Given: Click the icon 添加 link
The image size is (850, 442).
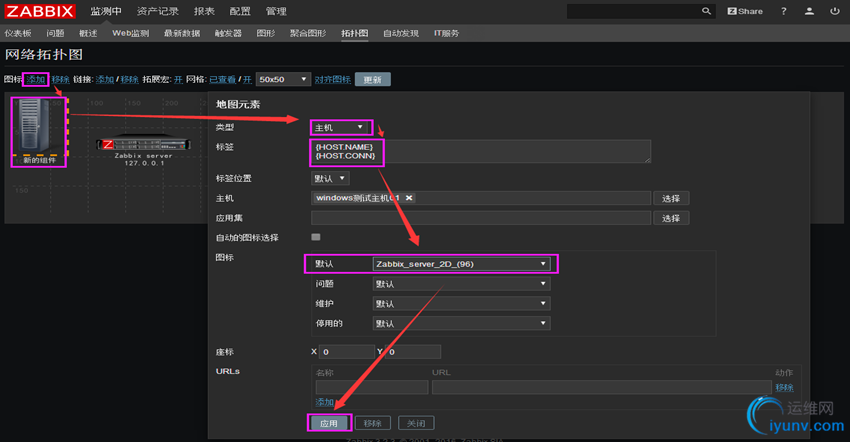Looking at the screenshot, I should [x=36, y=80].
